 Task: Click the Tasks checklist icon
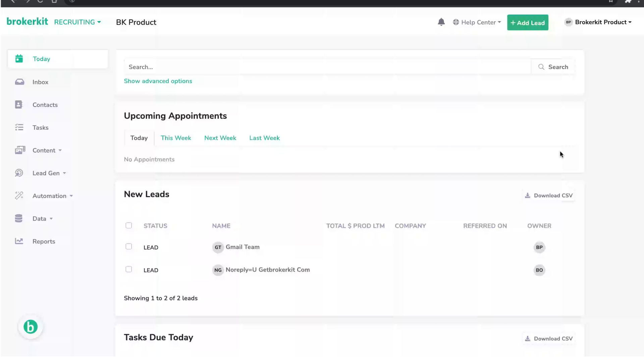[19, 127]
